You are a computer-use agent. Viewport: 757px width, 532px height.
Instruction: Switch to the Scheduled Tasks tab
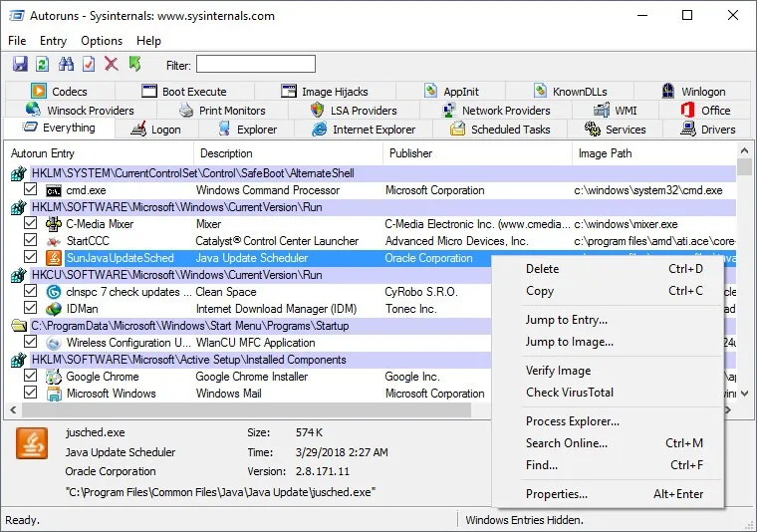(x=499, y=130)
